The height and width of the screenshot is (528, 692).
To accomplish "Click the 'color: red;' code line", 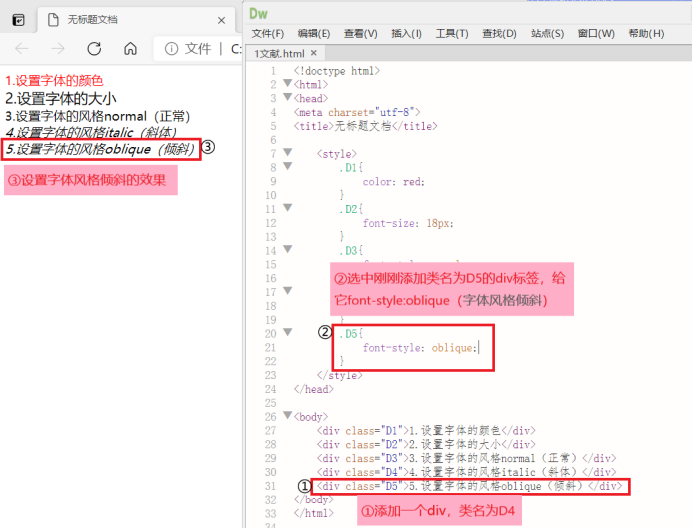I will tap(394, 182).
